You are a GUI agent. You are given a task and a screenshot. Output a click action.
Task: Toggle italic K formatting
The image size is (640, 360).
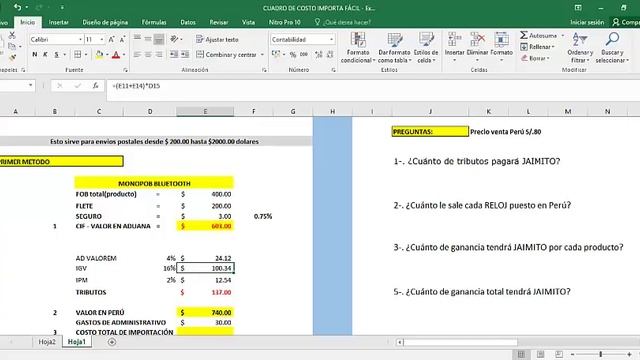click(45, 54)
